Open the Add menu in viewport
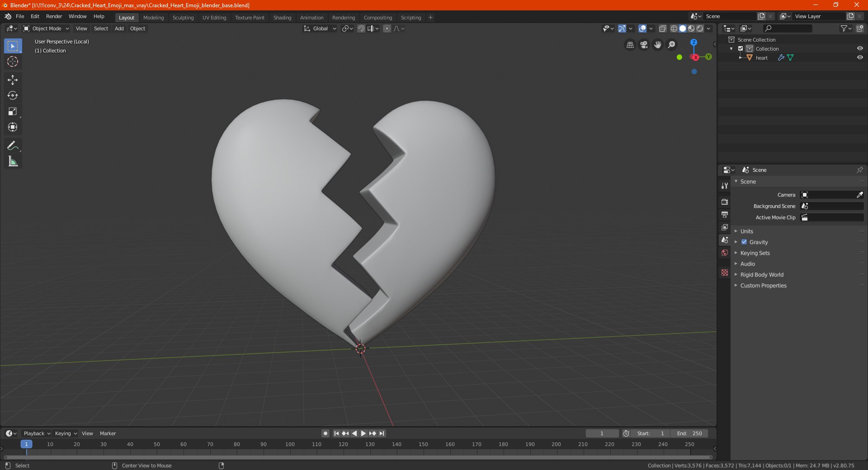 click(x=119, y=28)
